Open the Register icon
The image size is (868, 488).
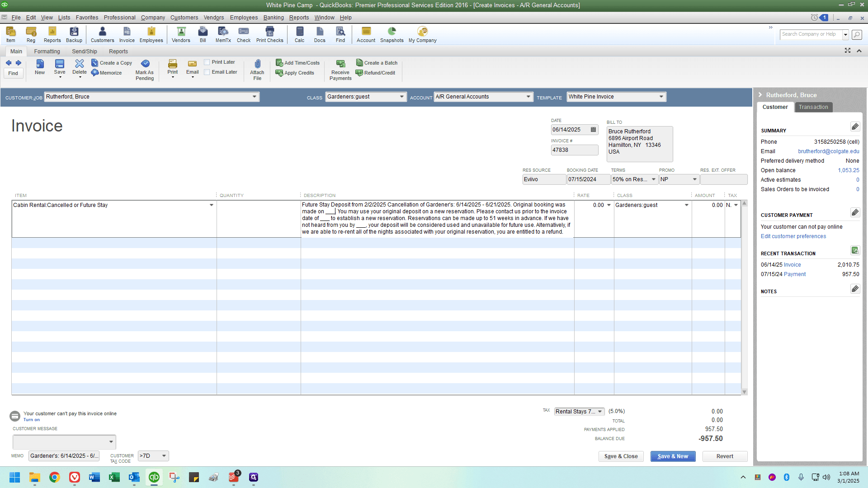coord(31,34)
